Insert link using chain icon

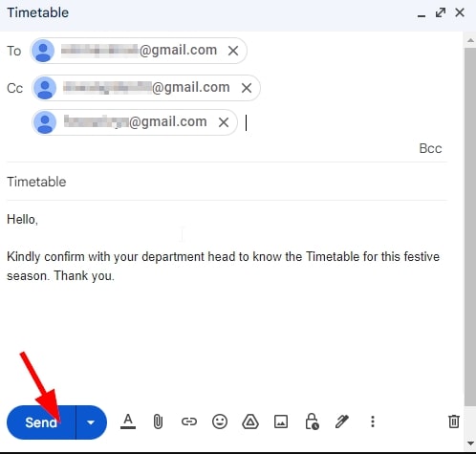tap(189, 422)
